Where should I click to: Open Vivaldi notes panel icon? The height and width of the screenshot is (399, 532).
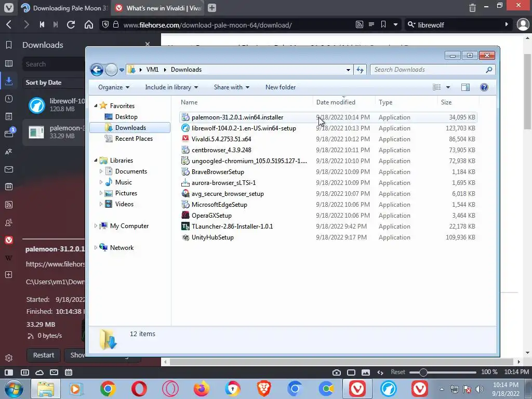(9, 116)
